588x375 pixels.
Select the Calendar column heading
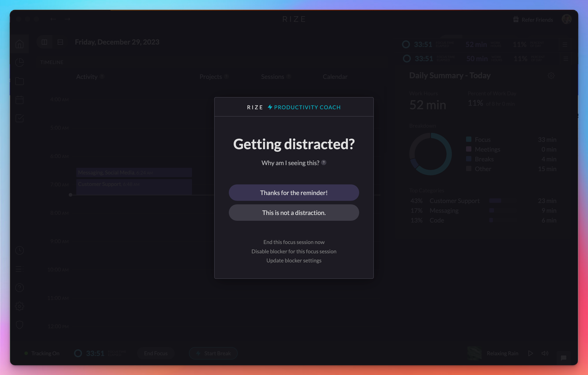point(335,77)
